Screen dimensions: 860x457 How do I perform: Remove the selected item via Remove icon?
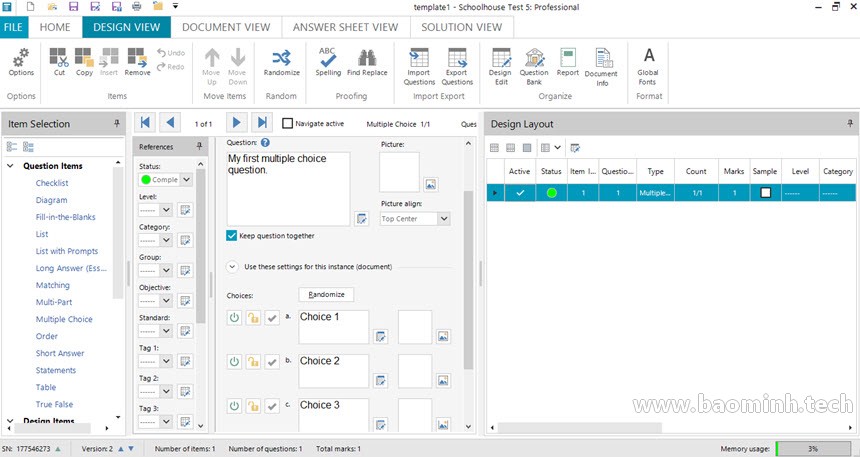[x=137, y=61]
